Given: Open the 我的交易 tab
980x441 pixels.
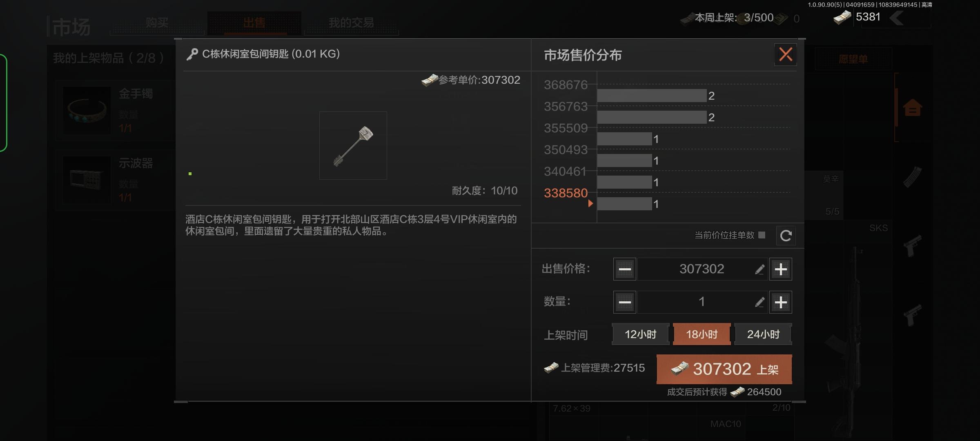Looking at the screenshot, I should (351, 23).
